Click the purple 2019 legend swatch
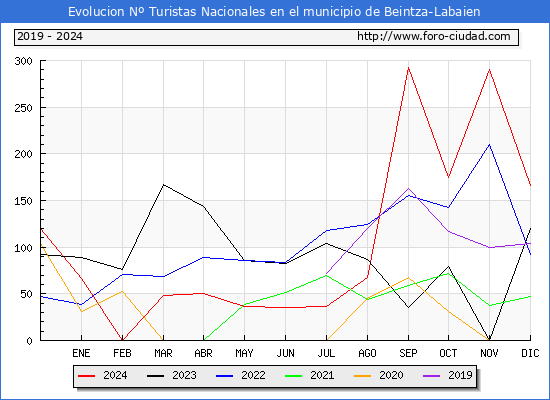The height and width of the screenshot is (400, 550). [x=431, y=376]
